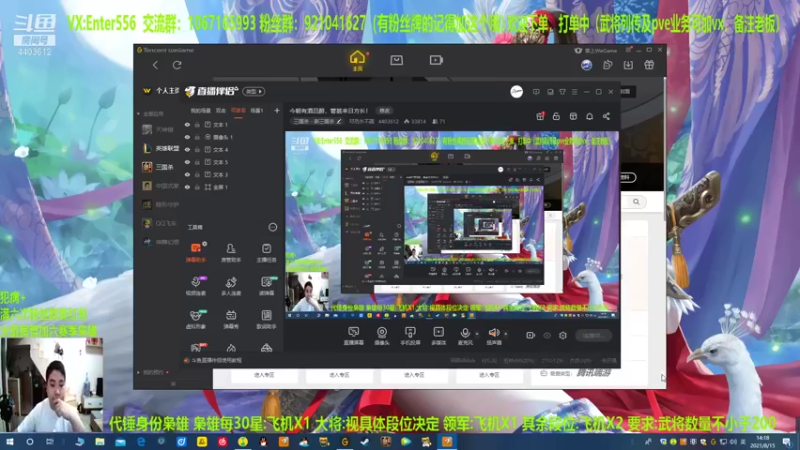800x450 pixels.
Task: Open the WeGame home tab icon
Action: [357, 59]
